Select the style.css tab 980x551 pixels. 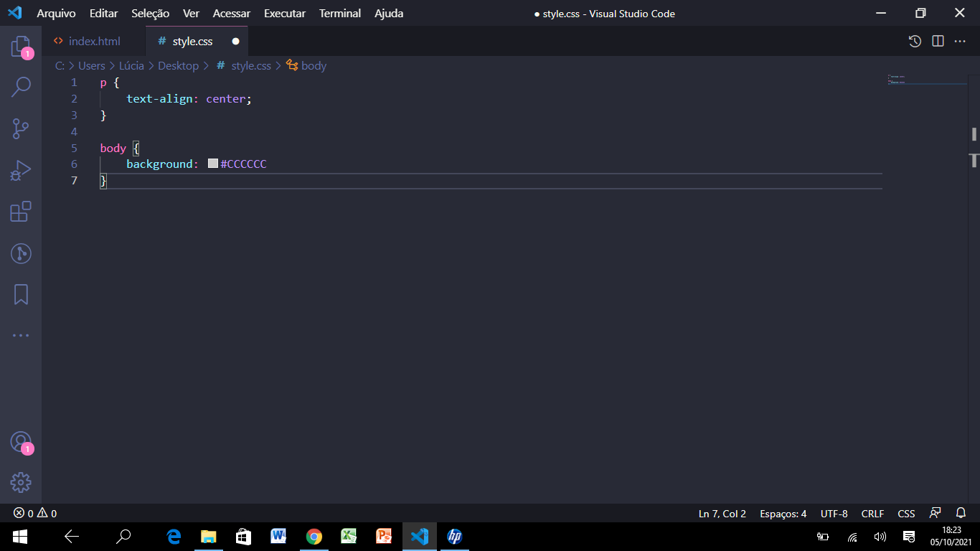pyautogui.click(x=197, y=42)
